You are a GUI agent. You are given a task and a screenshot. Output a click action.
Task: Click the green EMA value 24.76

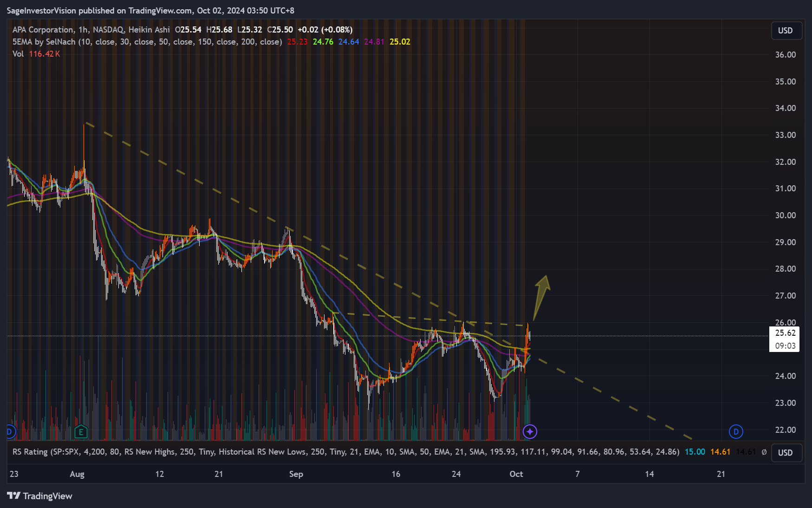pyautogui.click(x=323, y=42)
